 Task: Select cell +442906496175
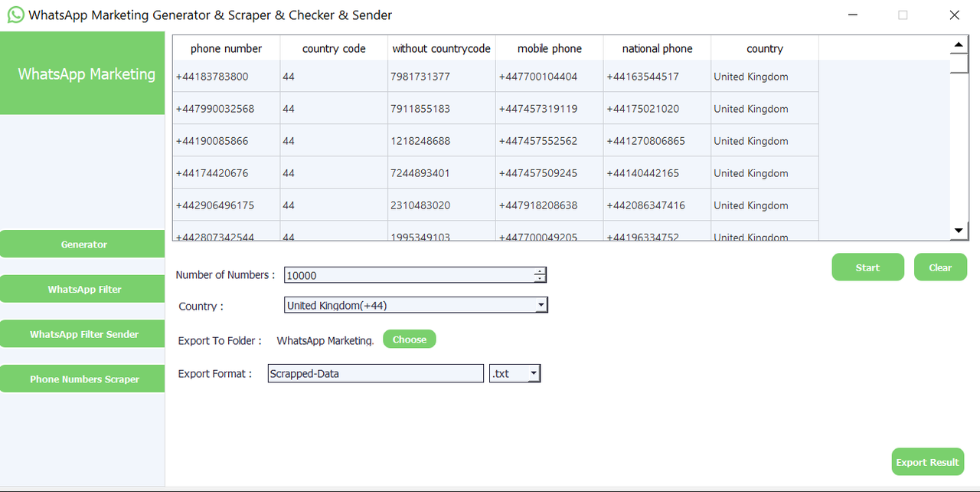click(x=226, y=205)
